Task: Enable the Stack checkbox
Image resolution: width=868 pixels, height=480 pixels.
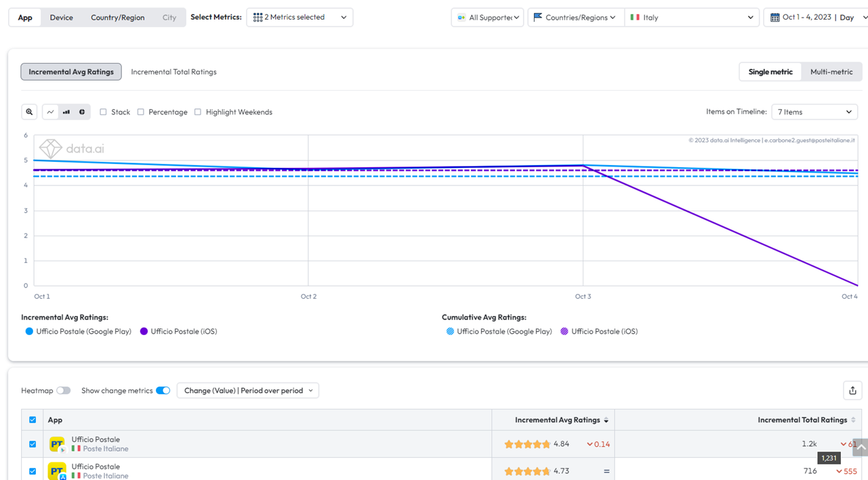Action: click(103, 112)
